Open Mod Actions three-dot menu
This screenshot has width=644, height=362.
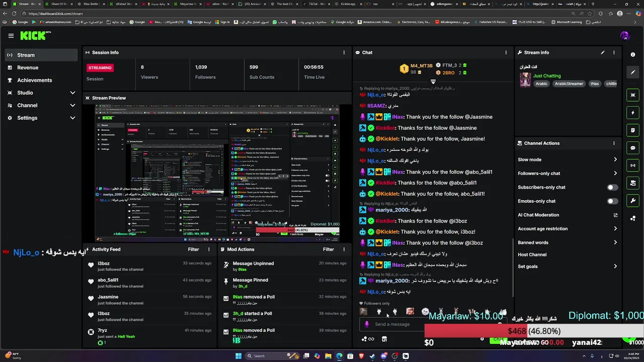click(344, 249)
